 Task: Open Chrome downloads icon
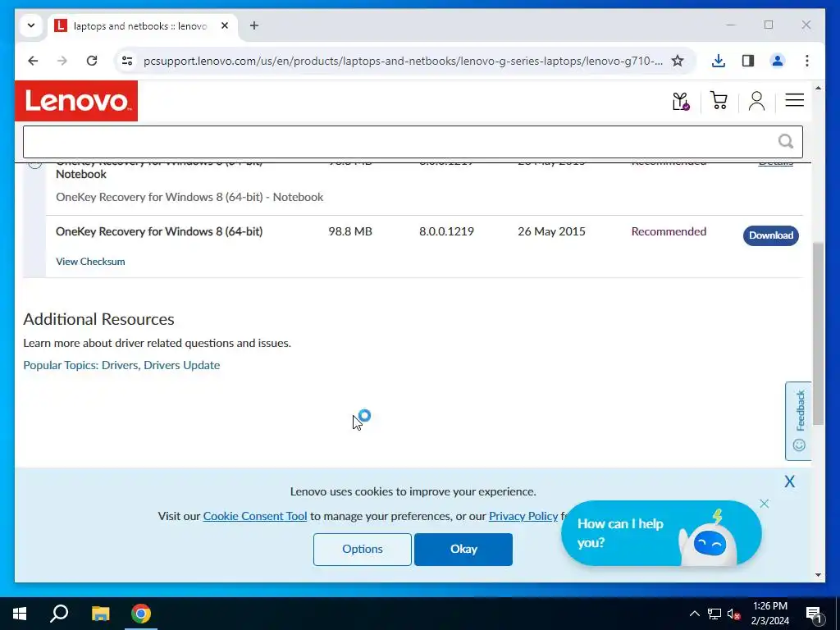pyautogui.click(x=719, y=61)
